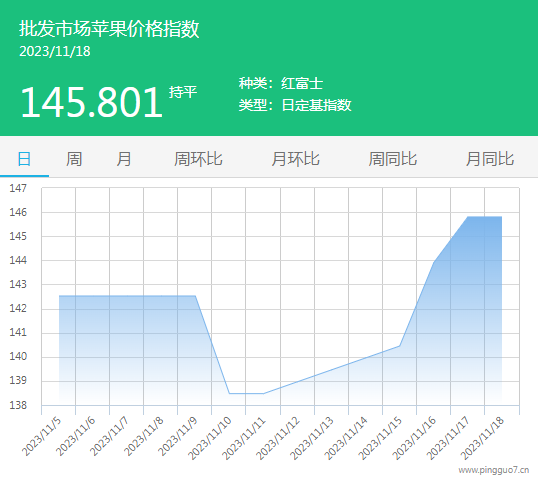This screenshot has height=478, width=538.
Task: Click the 批发市场苹果价格指数 title
Action: click(x=109, y=28)
